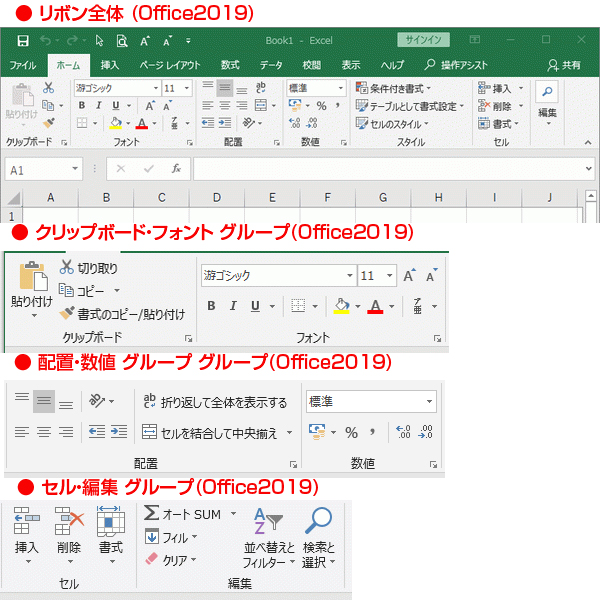Apply yellow fill color in enlarged フォント group
Viewport: 600px width, 600px height.
point(341,306)
